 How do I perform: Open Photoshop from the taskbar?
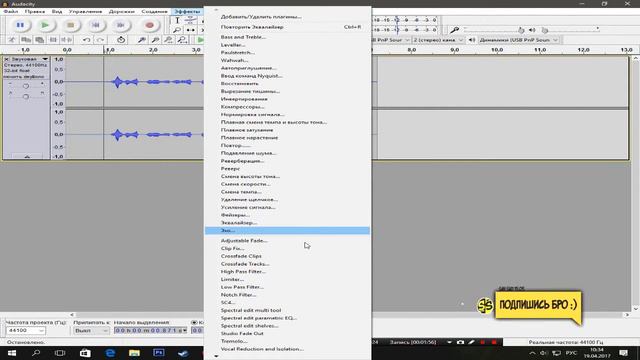[x=159, y=353]
